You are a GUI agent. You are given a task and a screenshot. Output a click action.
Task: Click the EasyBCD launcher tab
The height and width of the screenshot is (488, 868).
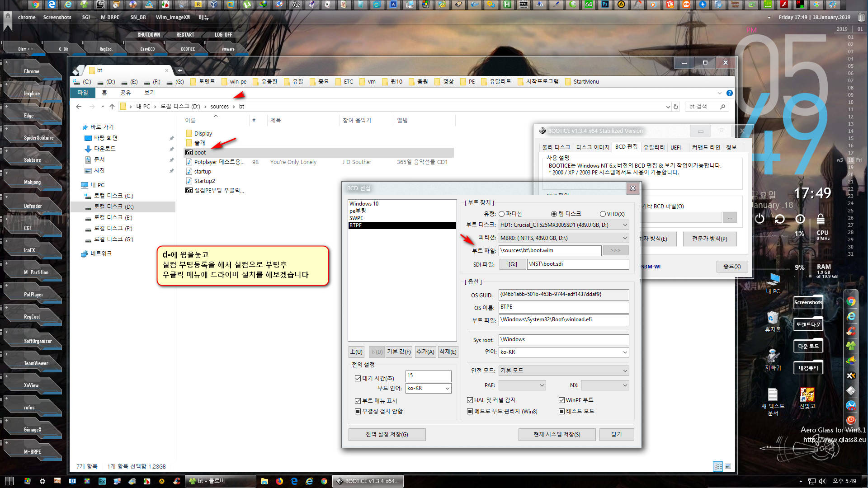point(147,49)
